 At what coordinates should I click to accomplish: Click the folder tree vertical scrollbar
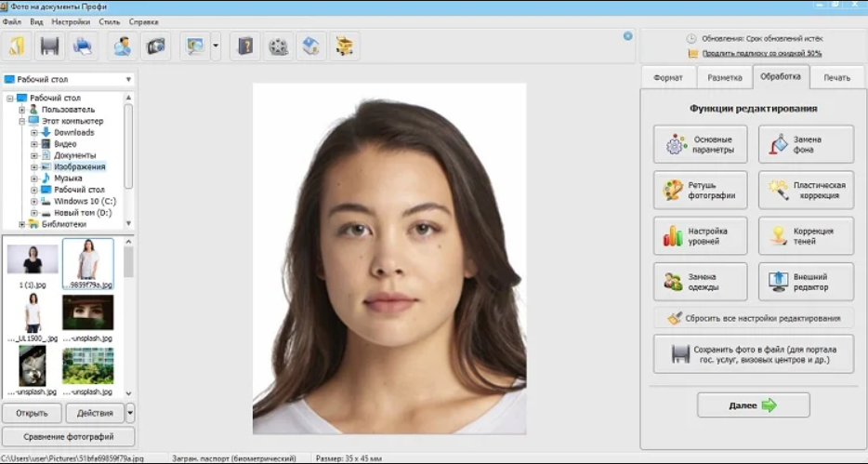pyautogui.click(x=128, y=149)
